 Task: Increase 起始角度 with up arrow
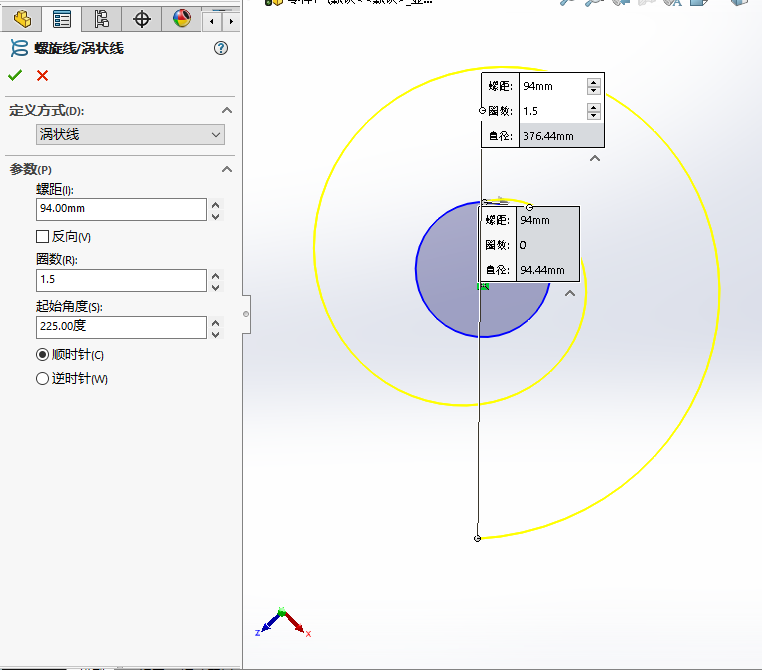pyautogui.click(x=216, y=323)
